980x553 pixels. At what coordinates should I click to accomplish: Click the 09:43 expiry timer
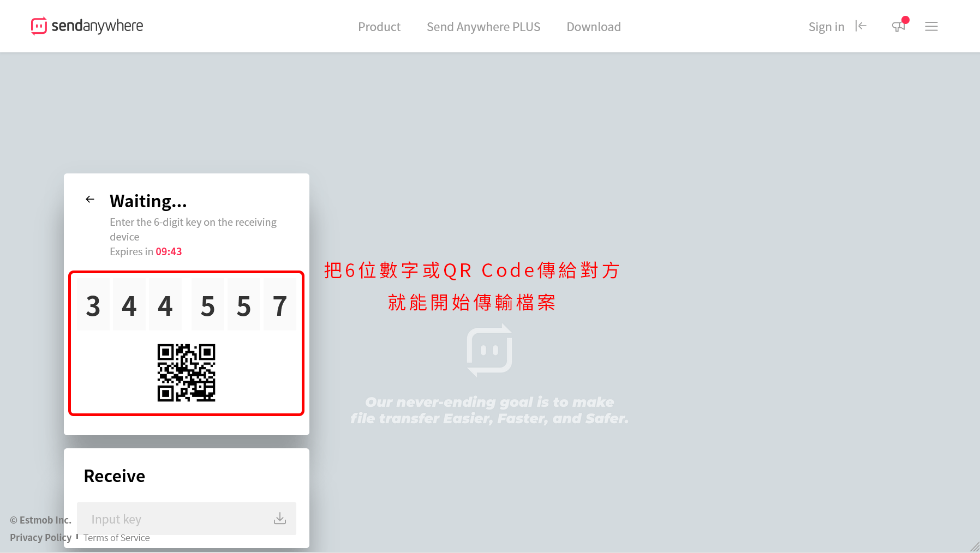click(x=169, y=251)
